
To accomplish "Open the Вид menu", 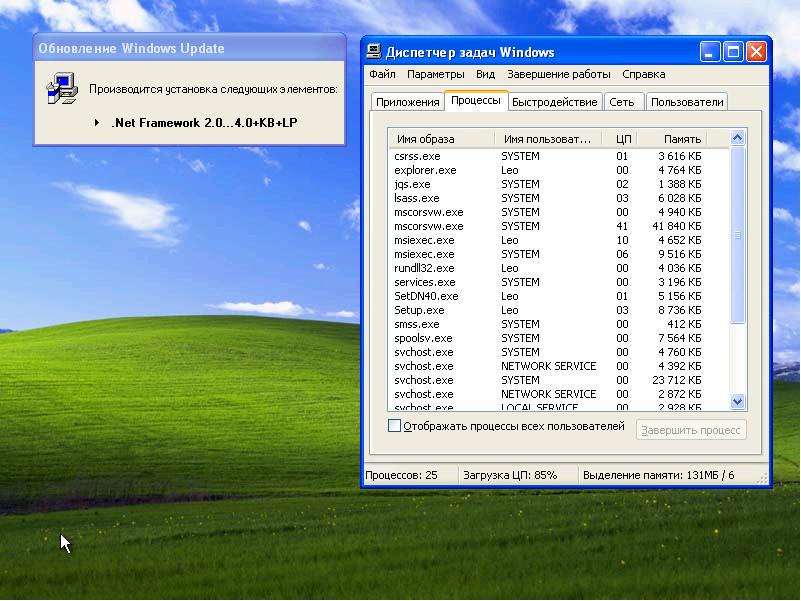I will 485,74.
